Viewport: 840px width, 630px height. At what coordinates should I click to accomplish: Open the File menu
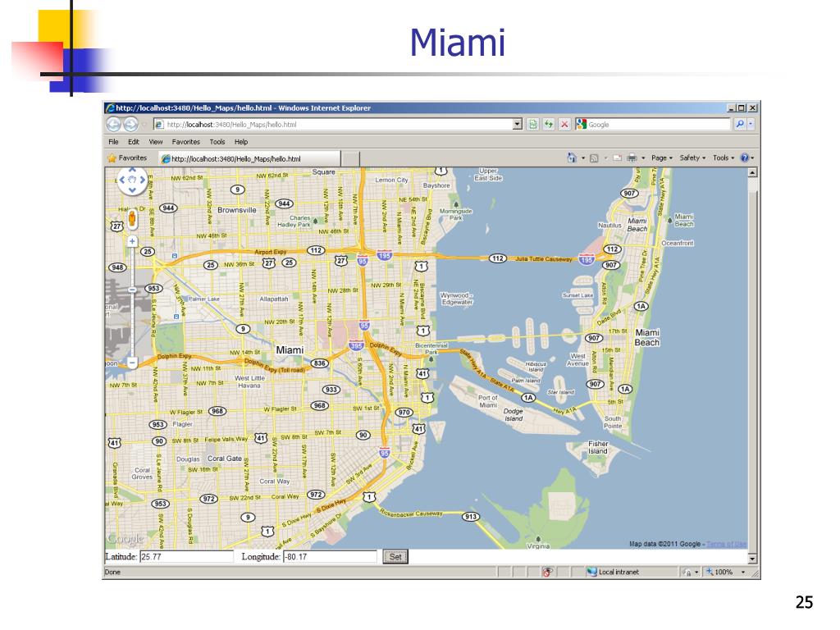(113, 142)
